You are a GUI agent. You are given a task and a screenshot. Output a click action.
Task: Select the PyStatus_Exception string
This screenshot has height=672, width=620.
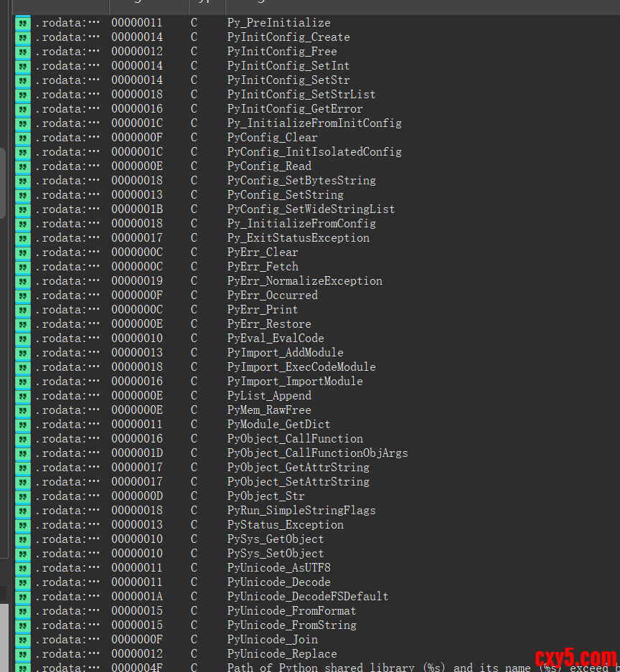coord(286,525)
